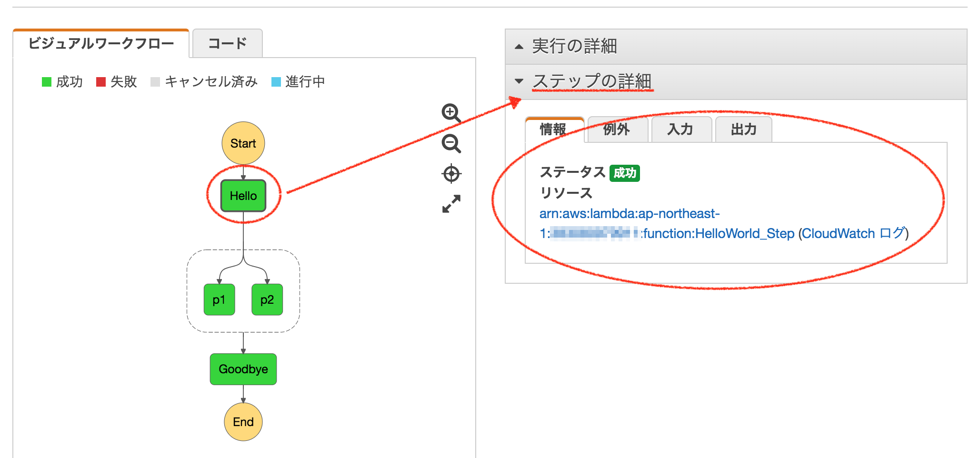Screen dimensions: 980x458
Task: Click the recenter crosshair icon
Action: click(x=451, y=174)
